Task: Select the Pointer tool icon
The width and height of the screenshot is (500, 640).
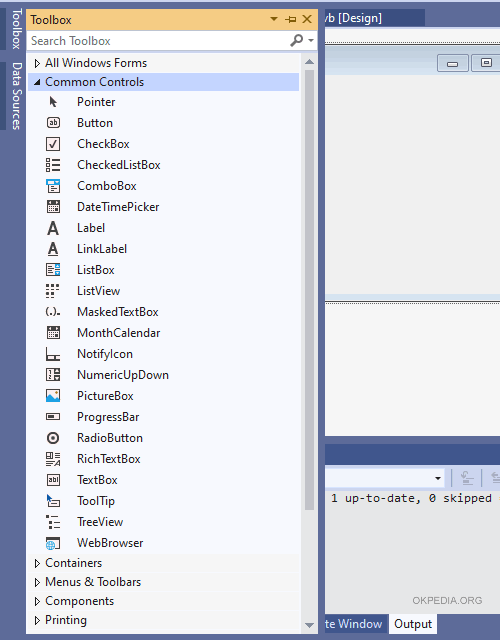Action: [x=53, y=102]
